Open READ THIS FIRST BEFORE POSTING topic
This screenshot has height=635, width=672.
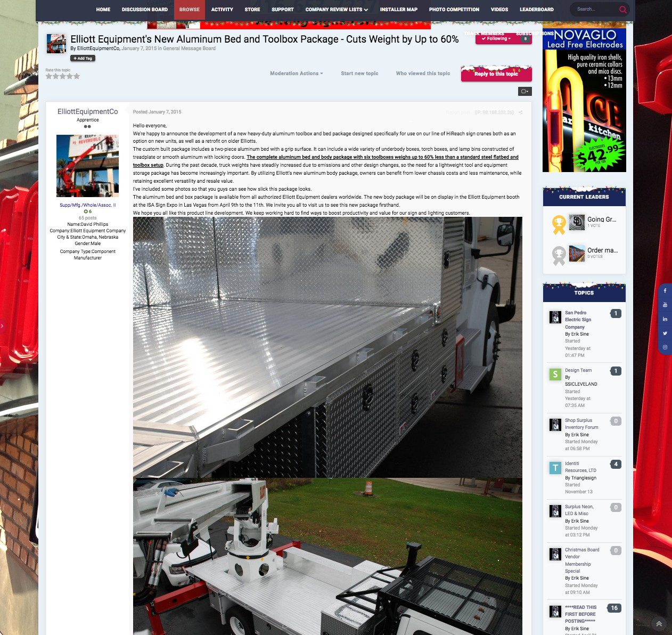click(x=580, y=614)
